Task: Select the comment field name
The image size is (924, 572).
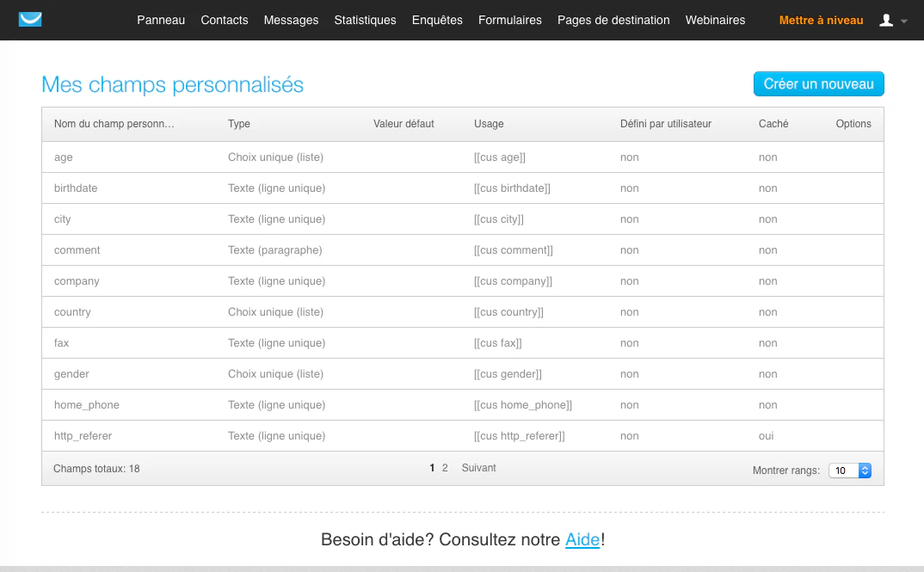Action: [x=77, y=249]
